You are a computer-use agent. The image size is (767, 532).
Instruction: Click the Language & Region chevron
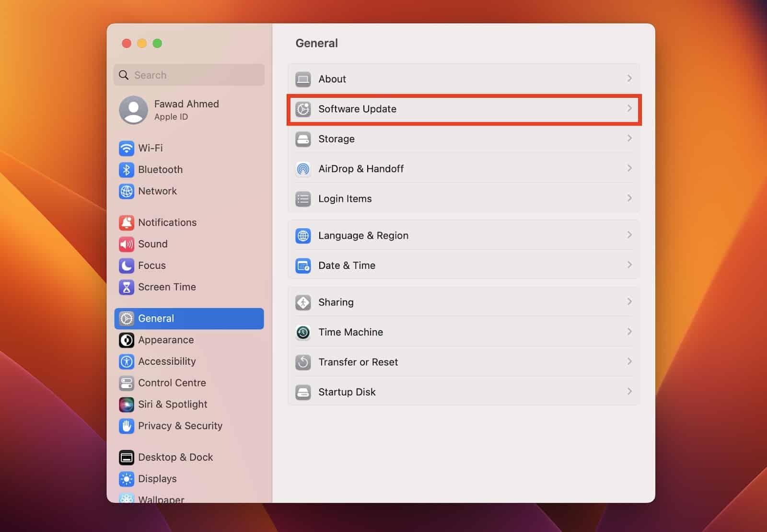tap(629, 234)
